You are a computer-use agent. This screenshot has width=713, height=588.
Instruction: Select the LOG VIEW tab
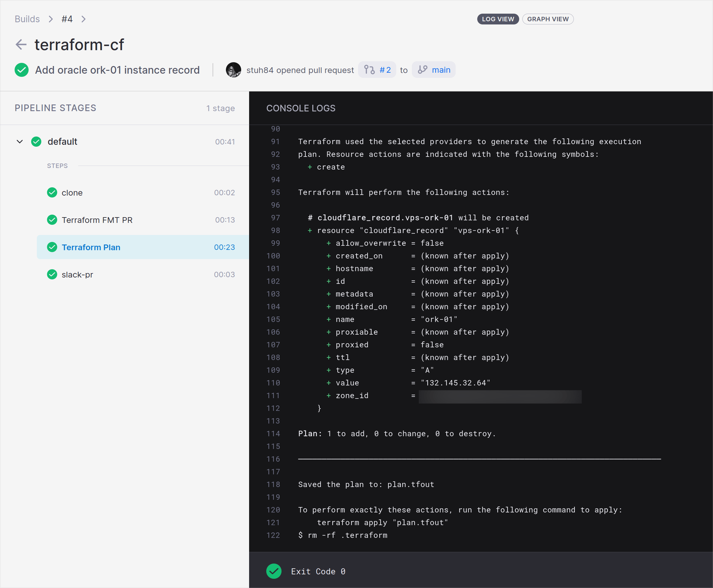coord(498,19)
